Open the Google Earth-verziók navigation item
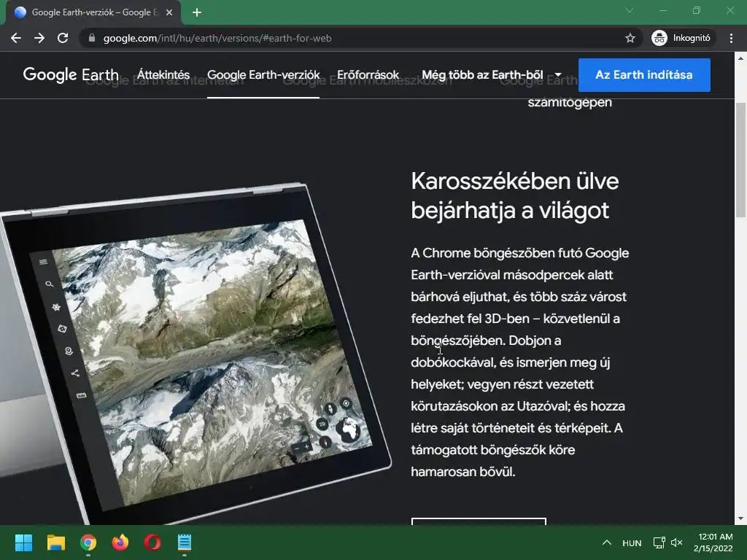This screenshot has width=747, height=560. [263, 75]
